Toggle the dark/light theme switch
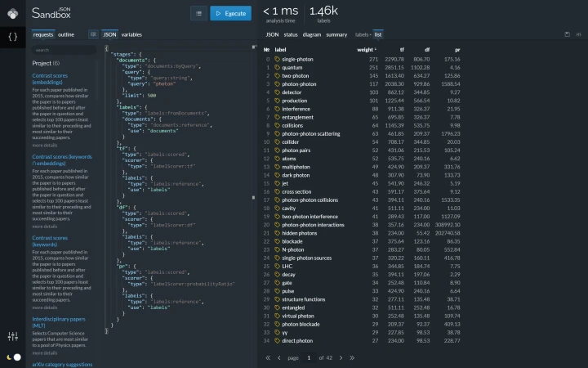Screen dimensions: 588x368 coord(14,357)
